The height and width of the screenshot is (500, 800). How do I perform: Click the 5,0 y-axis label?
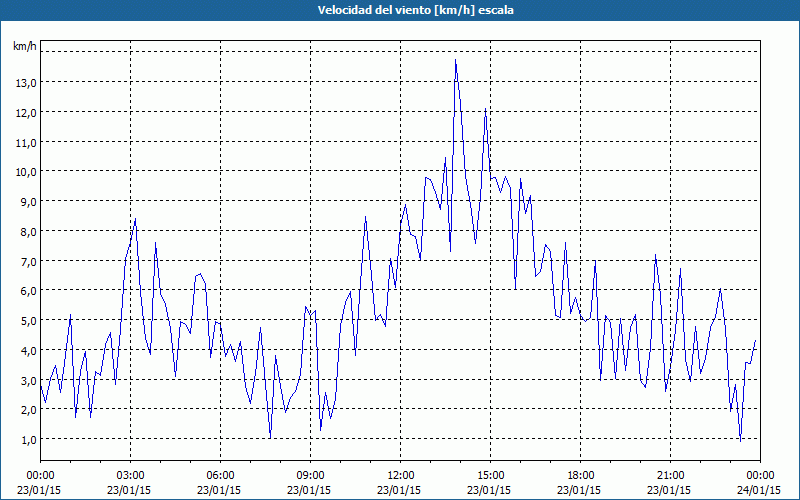tap(29, 321)
